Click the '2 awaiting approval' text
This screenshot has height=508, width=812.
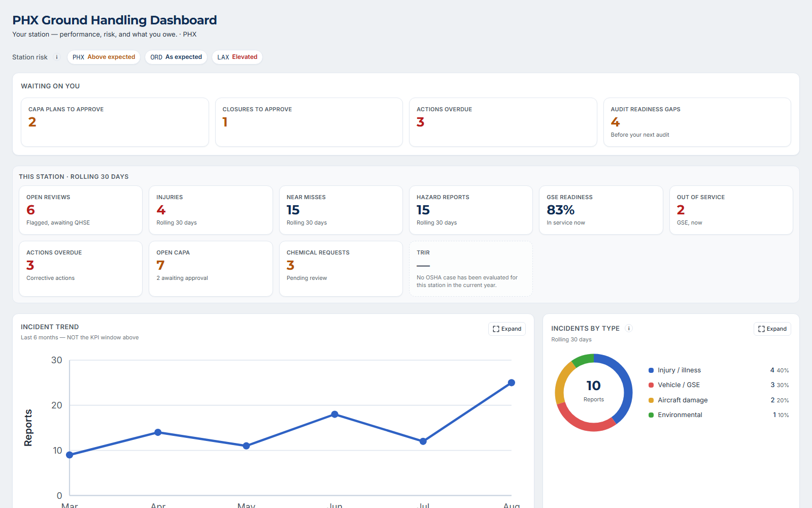point(182,278)
